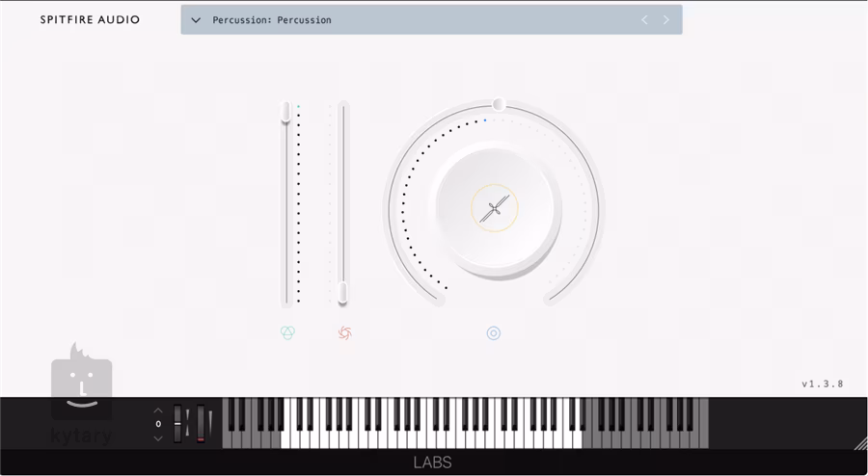Screen dimensions: 868x476
Task: Click the resize grip in bottom-right corner
Action: tap(860, 443)
